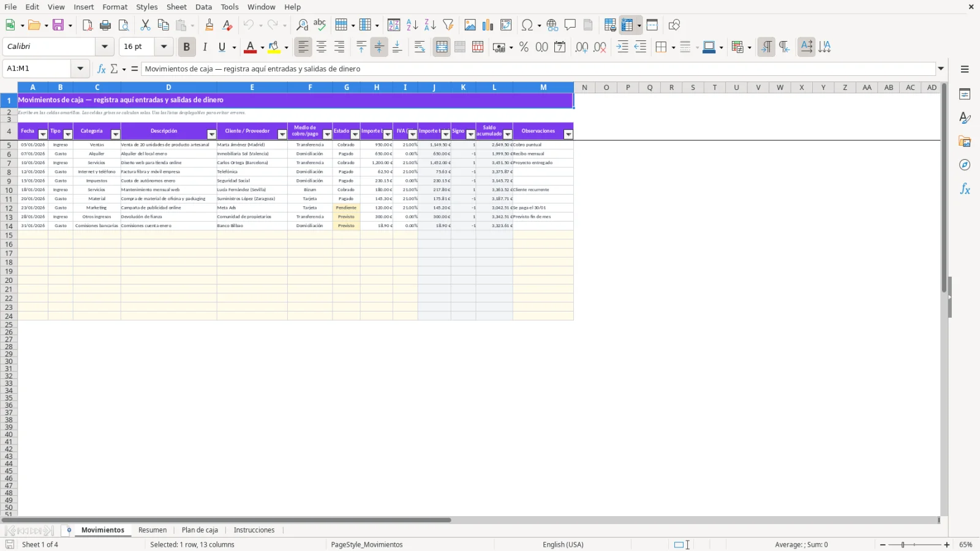Open the Data menu

pos(204,7)
